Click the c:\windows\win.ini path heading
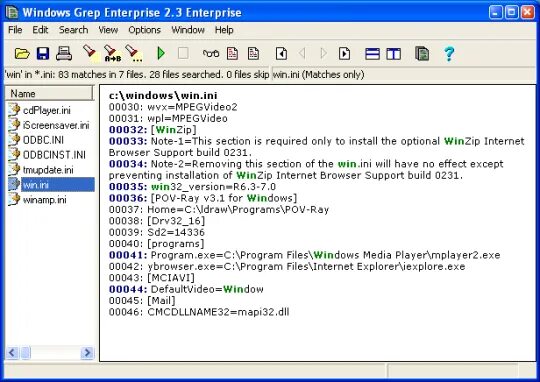The image size is (540, 382). pos(163,95)
